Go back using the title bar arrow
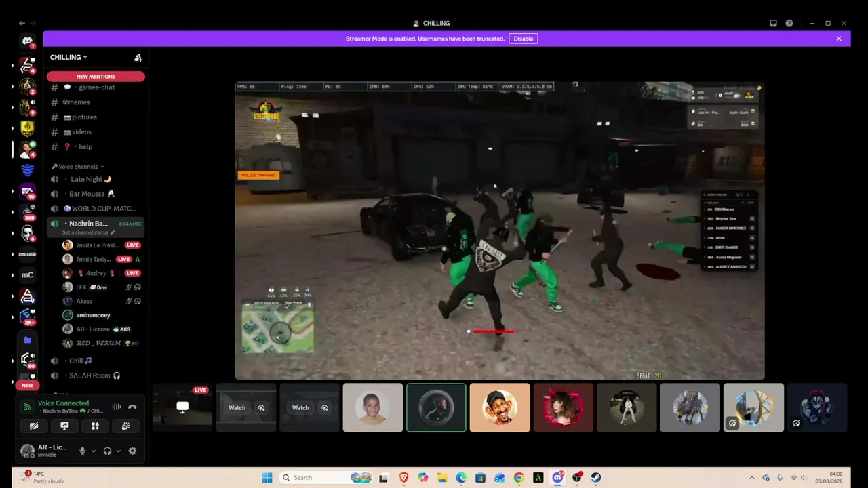This screenshot has width=868, height=488. (21, 23)
